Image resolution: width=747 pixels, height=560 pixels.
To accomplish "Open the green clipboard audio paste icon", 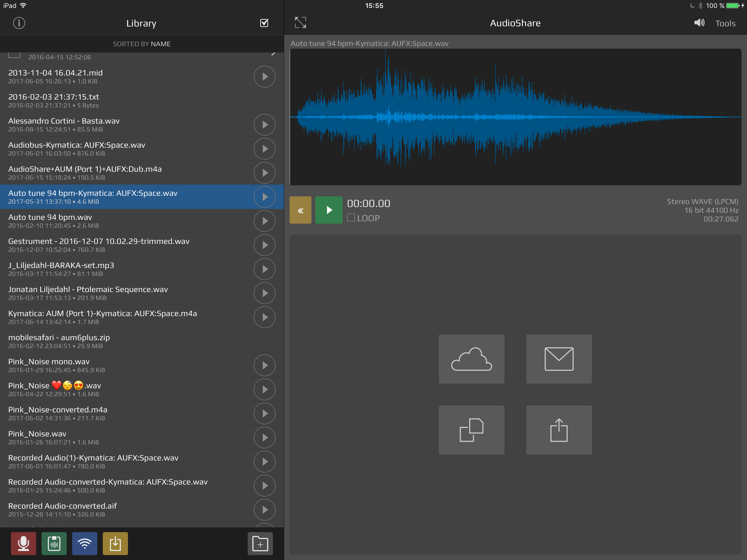I will (54, 543).
